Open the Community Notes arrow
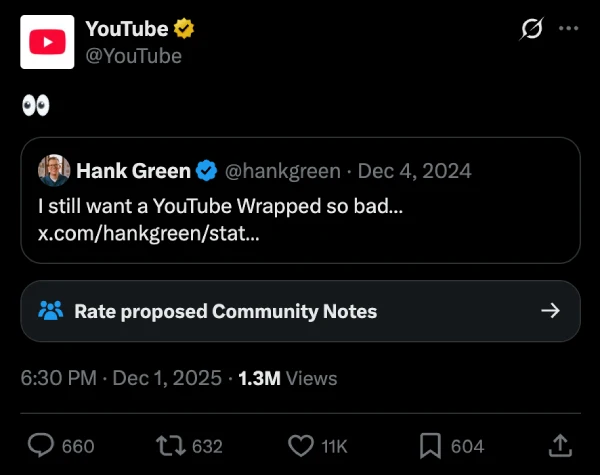 [x=549, y=311]
